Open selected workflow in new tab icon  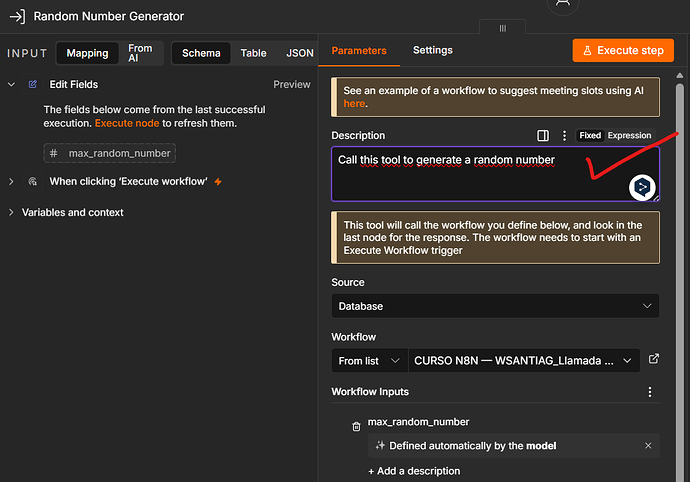tap(654, 359)
